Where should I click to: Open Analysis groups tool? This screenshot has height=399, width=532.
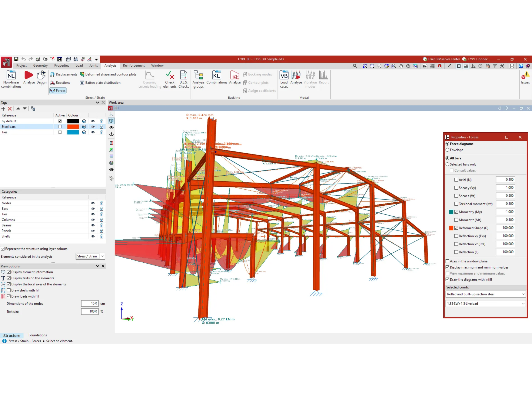[x=198, y=76]
